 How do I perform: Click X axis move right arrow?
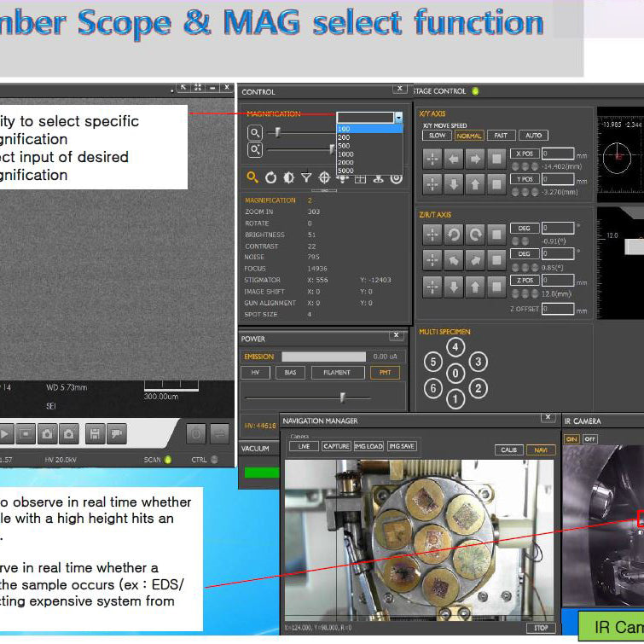coord(475,159)
